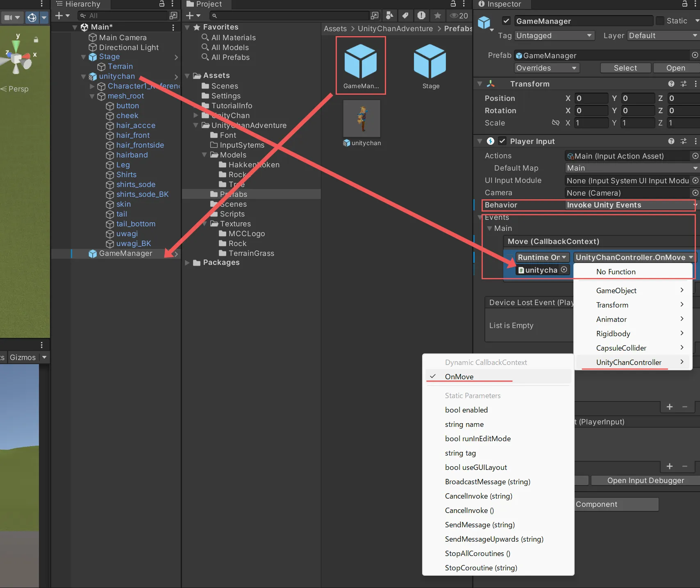Screen dimensions: 700x588
Task: Open the Project panel create plus menu
Action: [193, 16]
